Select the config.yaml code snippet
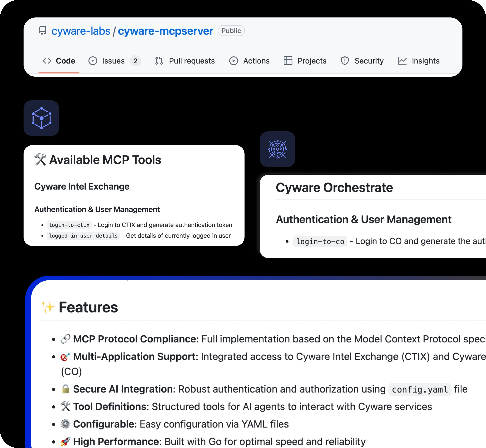The width and height of the screenshot is (486, 448). click(420, 389)
